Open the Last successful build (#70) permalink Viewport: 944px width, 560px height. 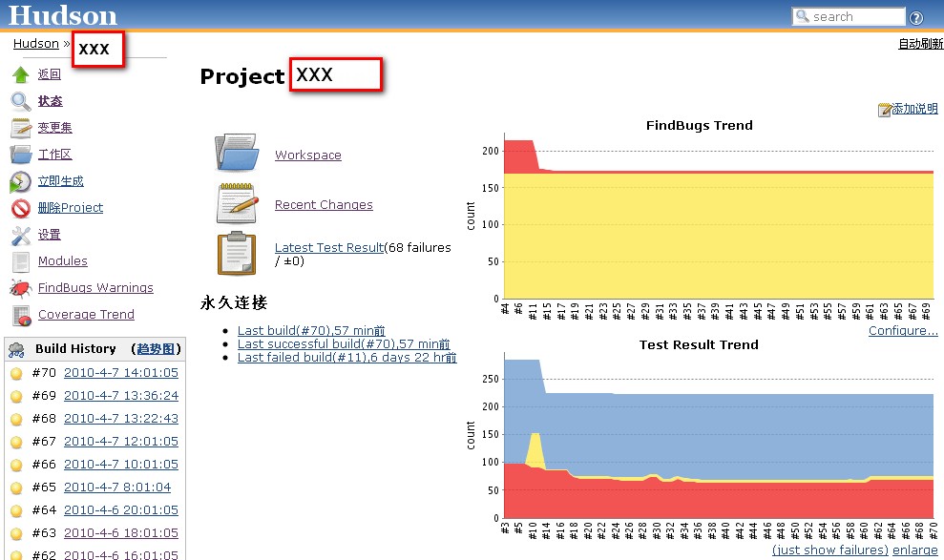click(344, 344)
